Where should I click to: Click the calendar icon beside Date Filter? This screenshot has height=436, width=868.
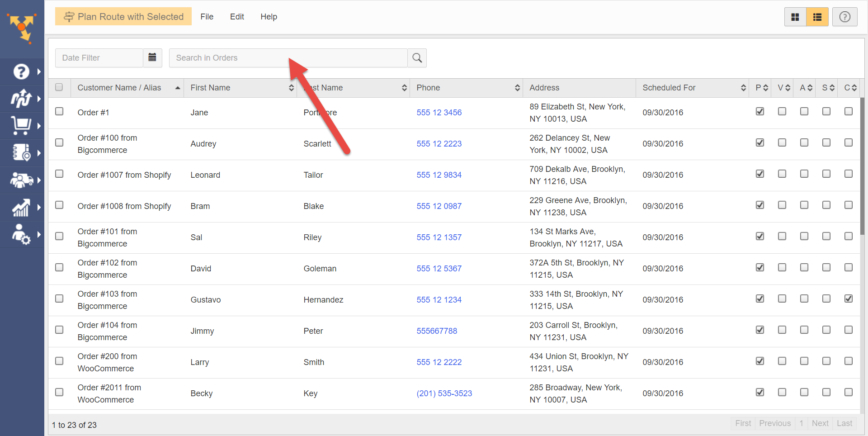pyautogui.click(x=152, y=57)
